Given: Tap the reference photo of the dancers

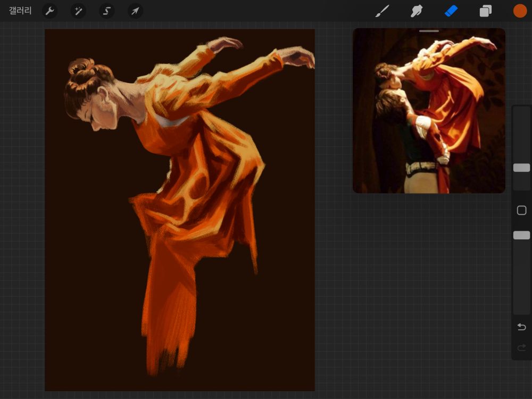Looking at the screenshot, I should (x=429, y=114).
